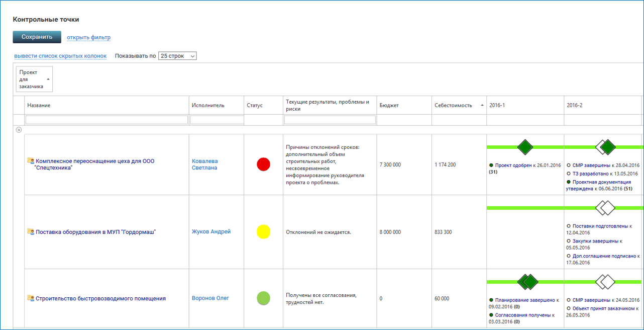644x330 pixels.
Task: Click empty bullet before Закупки завершены
Action: click(x=569, y=241)
